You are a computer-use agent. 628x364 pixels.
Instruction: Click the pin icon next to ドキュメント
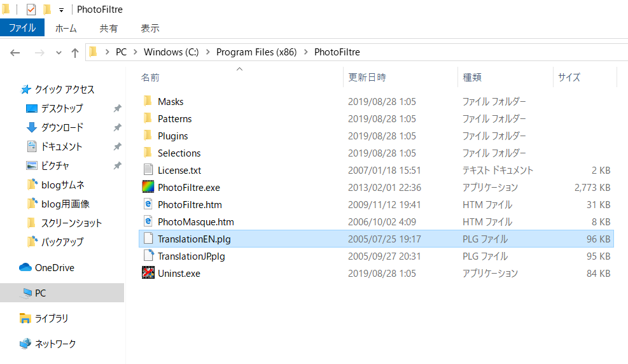click(117, 146)
